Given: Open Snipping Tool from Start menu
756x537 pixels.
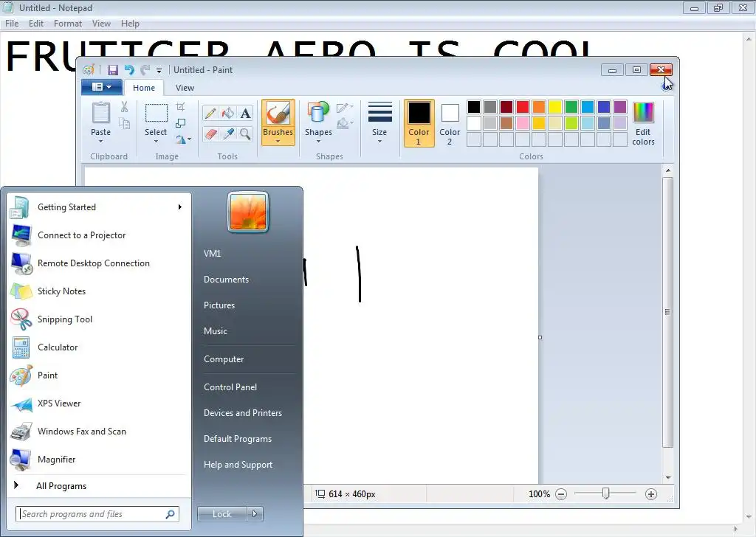Looking at the screenshot, I should click(x=99, y=319).
